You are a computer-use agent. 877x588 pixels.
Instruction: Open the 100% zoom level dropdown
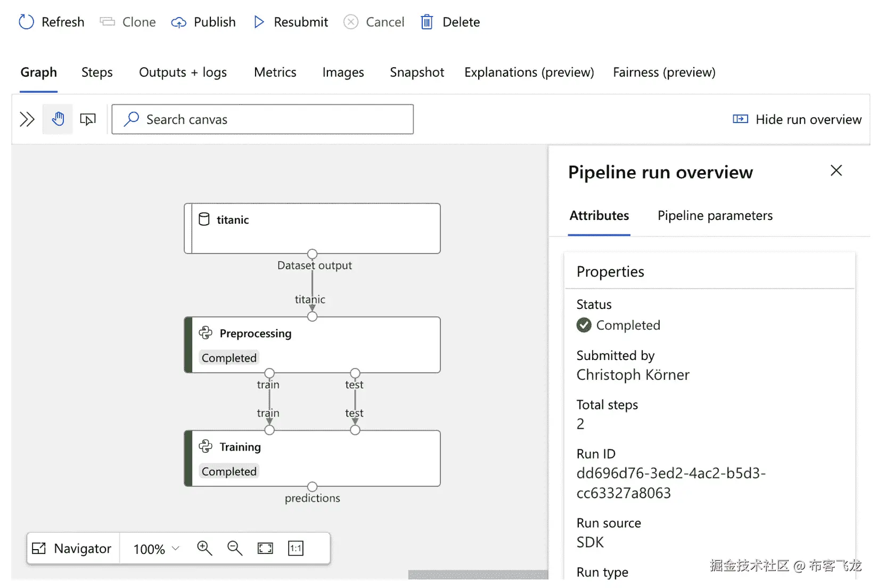click(x=157, y=549)
